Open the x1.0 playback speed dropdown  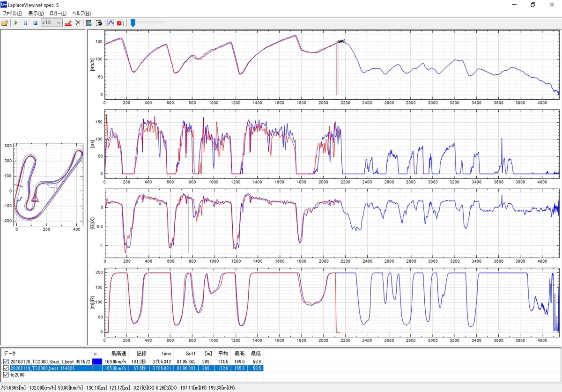tap(52, 22)
